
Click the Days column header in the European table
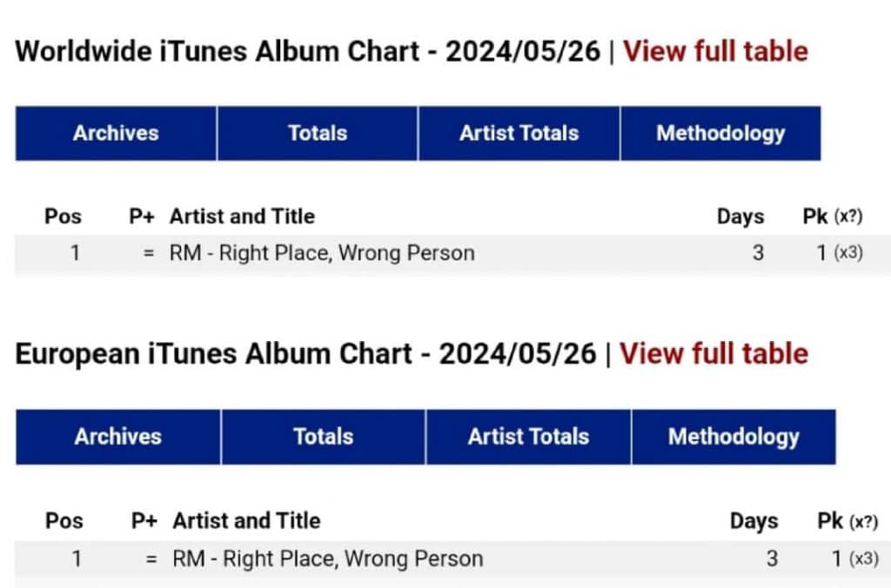[754, 521]
